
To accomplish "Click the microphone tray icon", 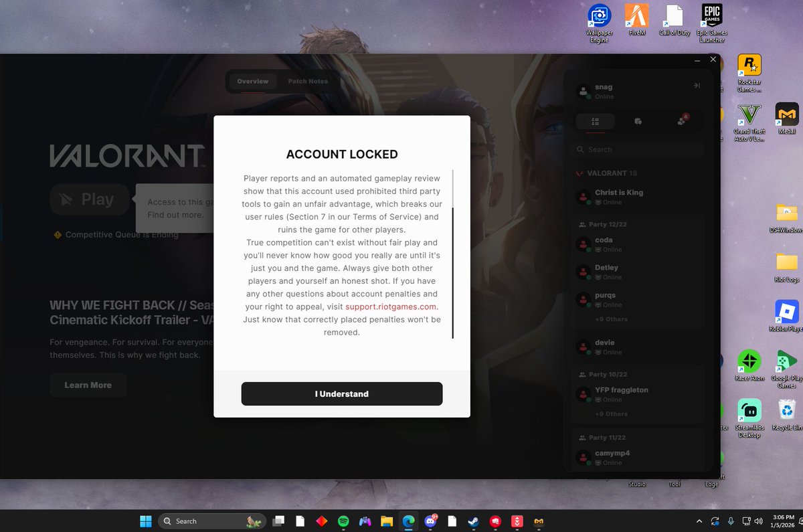I will pyautogui.click(x=731, y=521).
